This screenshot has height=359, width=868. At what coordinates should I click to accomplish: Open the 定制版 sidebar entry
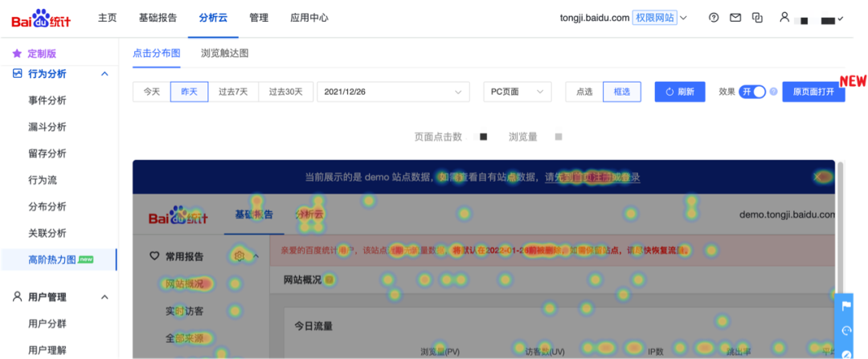pyautogui.click(x=42, y=54)
